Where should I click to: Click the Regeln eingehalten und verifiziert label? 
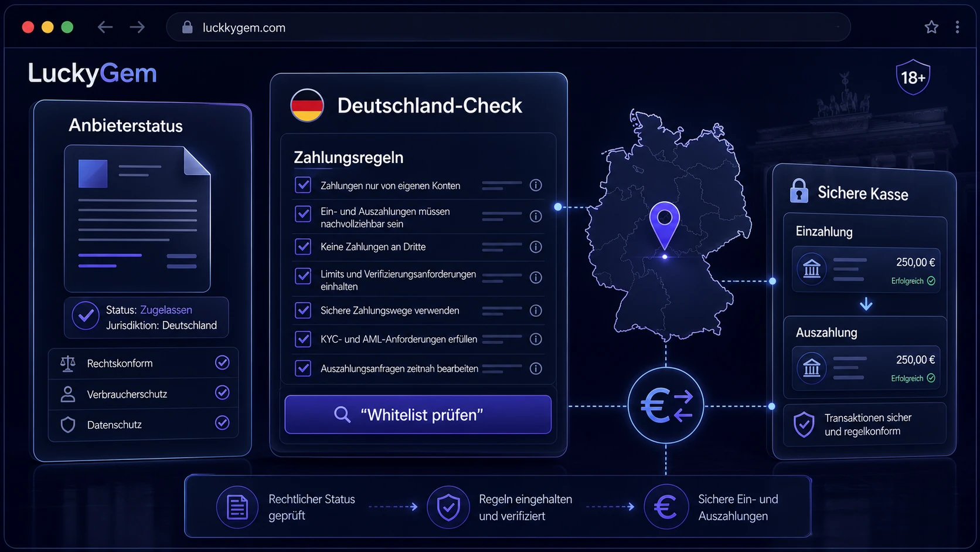(526, 507)
